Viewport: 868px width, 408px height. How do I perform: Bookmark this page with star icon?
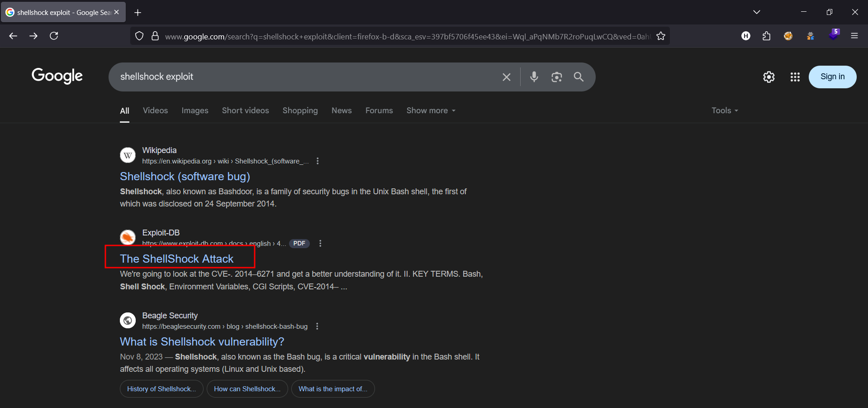pos(661,36)
